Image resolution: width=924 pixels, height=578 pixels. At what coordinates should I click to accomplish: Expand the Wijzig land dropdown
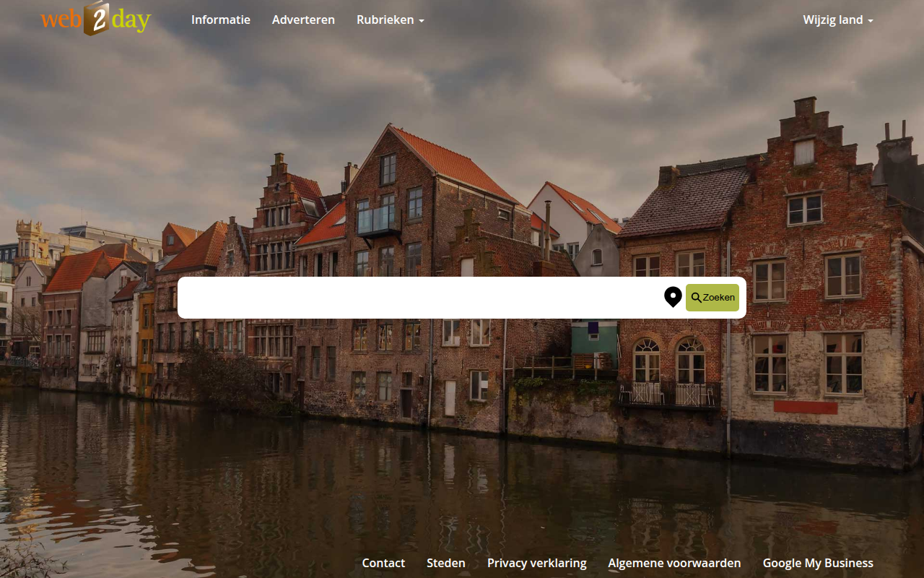pyautogui.click(x=838, y=20)
